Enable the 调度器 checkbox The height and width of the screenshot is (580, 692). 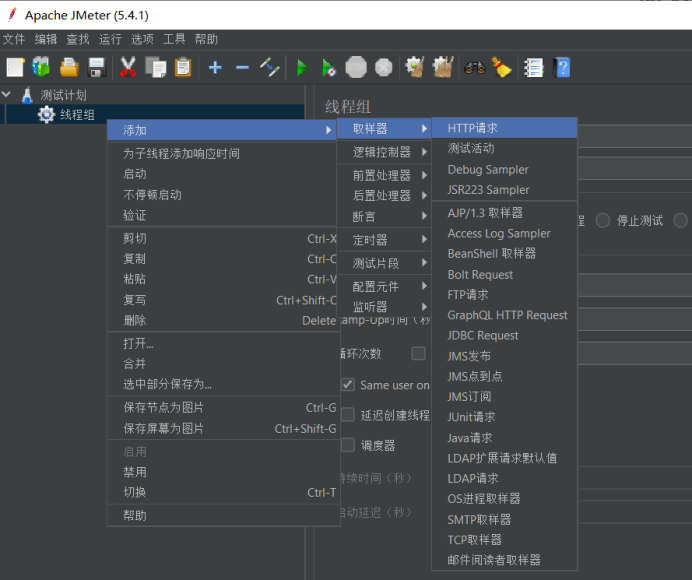click(348, 445)
